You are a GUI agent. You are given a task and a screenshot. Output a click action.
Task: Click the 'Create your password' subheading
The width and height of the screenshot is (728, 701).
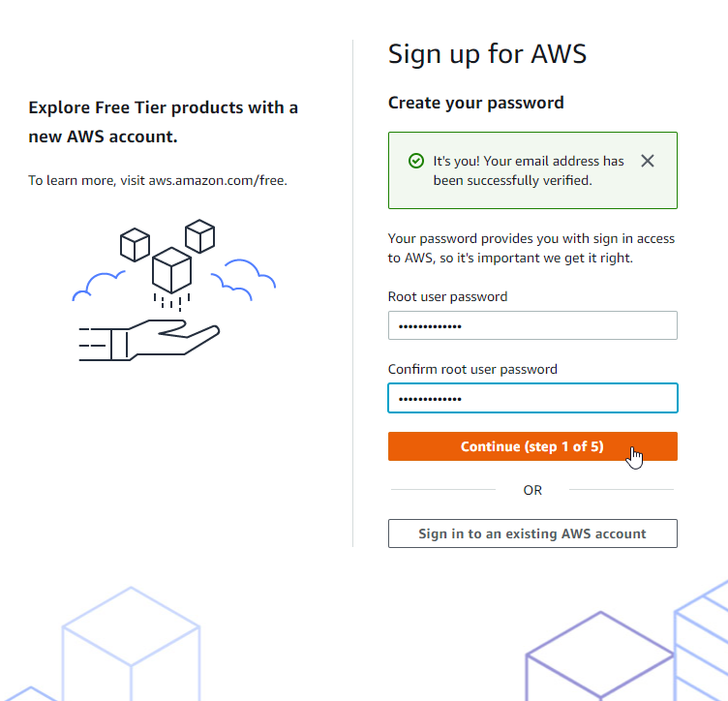click(476, 103)
